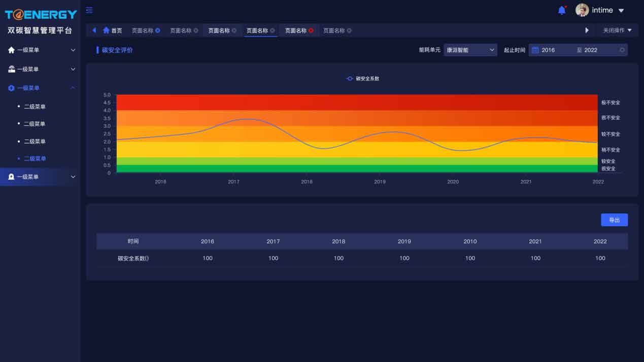
Task: Click the 5.0 y-axis label
Action: point(107,95)
